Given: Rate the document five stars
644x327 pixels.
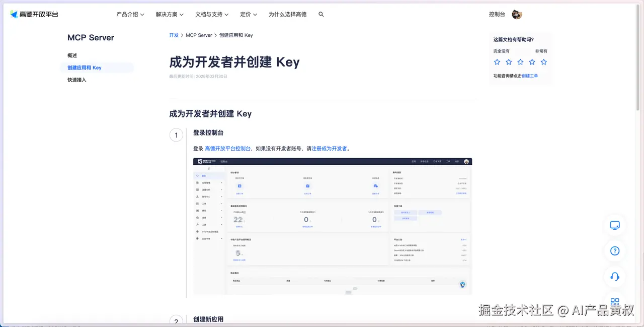Looking at the screenshot, I should tap(543, 62).
